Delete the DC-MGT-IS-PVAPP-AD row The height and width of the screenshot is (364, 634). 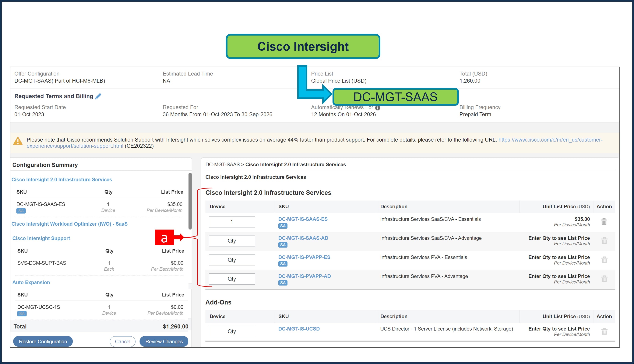coord(604,279)
